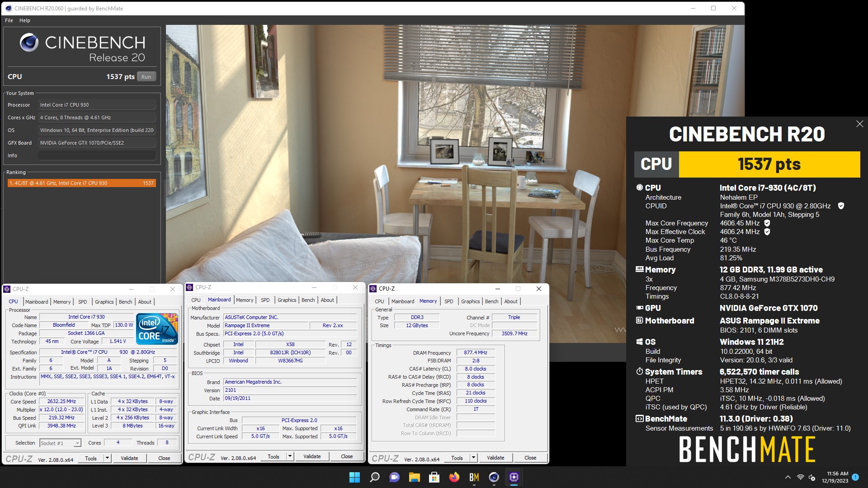Screen dimensions: 868x488
Task: Click Validate in left CPU-Z window
Action: [129, 458]
